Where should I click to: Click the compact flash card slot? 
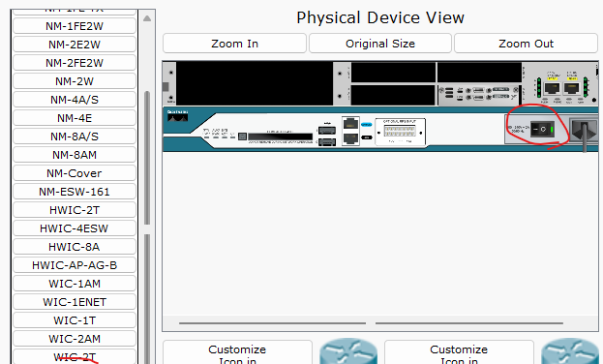pyautogui.click(x=281, y=136)
